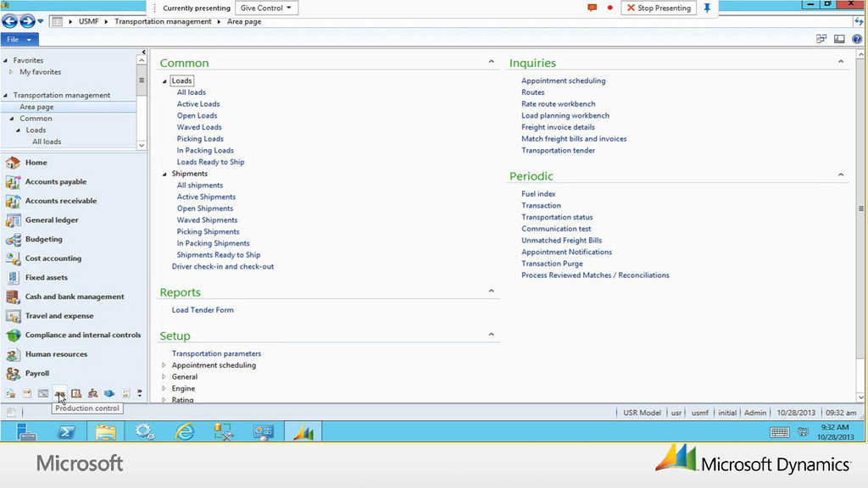
Task: Open Driver check-in and check-out link
Action: (x=223, y=267)
